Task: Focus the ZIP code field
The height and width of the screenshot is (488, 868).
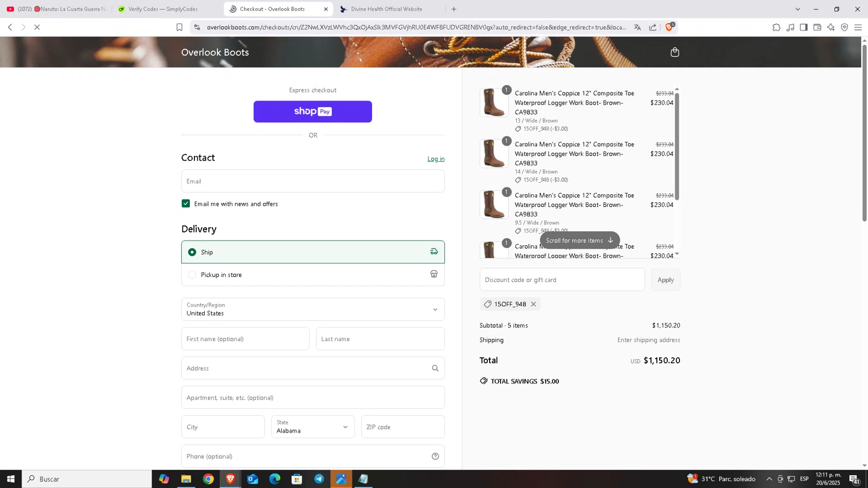Action: (x=403, y=427)
